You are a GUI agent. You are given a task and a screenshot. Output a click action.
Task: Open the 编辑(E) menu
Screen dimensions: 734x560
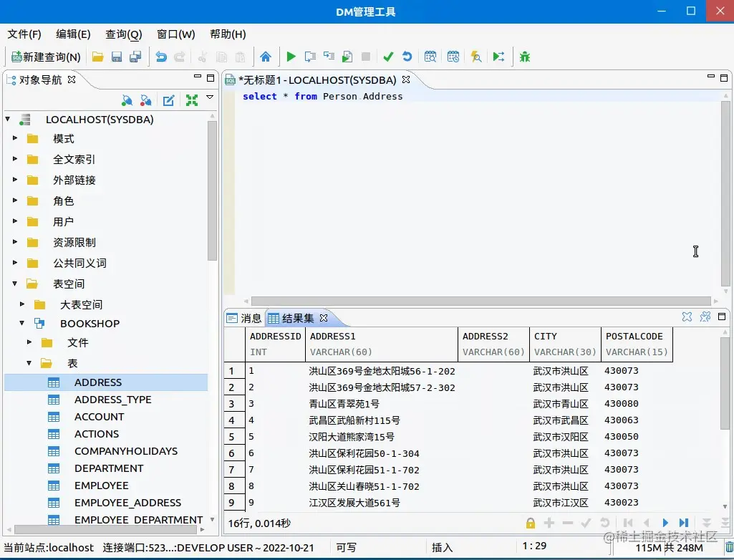coord(73,34)
